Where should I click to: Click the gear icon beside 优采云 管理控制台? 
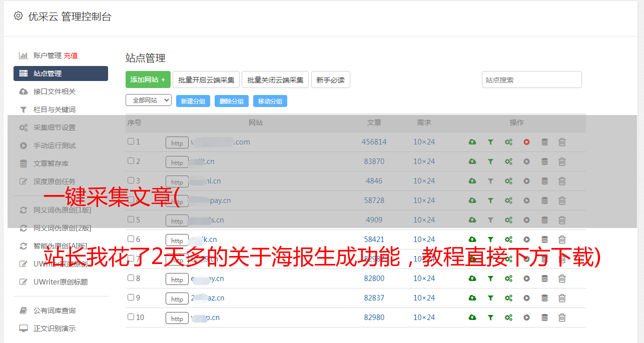coord(18,16)
